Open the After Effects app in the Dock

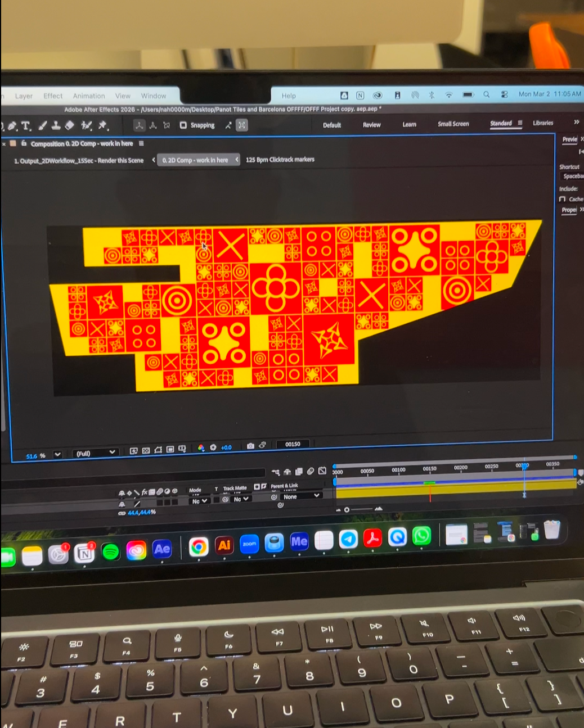[162, 549]
